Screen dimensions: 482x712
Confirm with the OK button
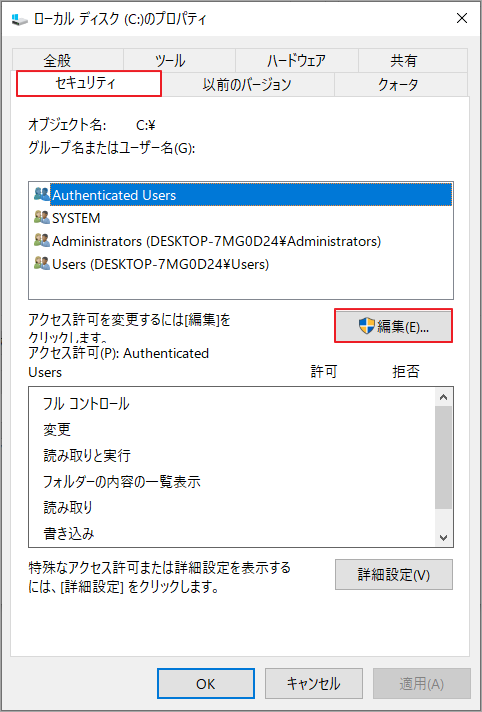[206, 683]
